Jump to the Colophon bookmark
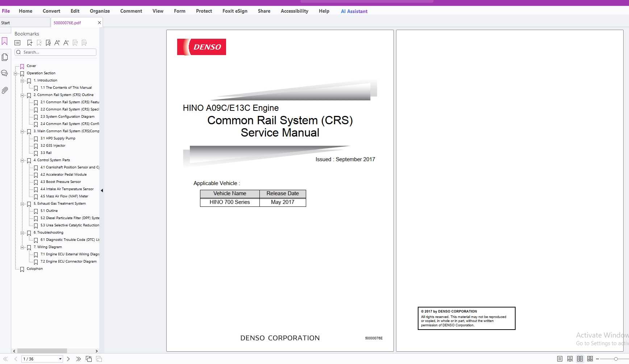Screen dimensions: 629x364 point(34,269)
